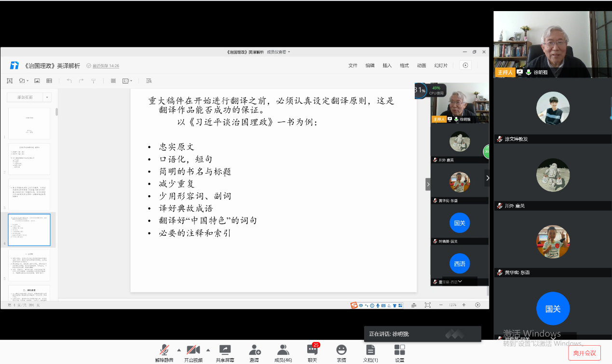Open the 文档(1) documents icon
612x364 pixels.
click(370, 351)
